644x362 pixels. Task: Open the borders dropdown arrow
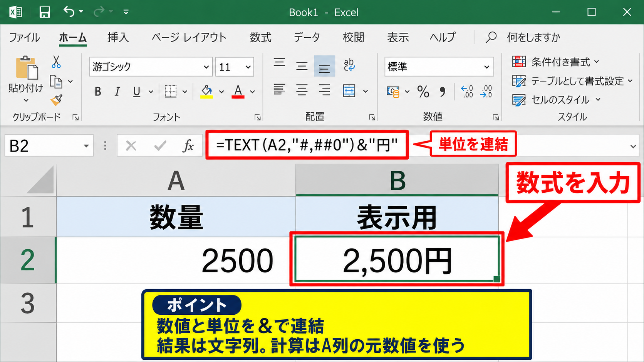[185, 92]
